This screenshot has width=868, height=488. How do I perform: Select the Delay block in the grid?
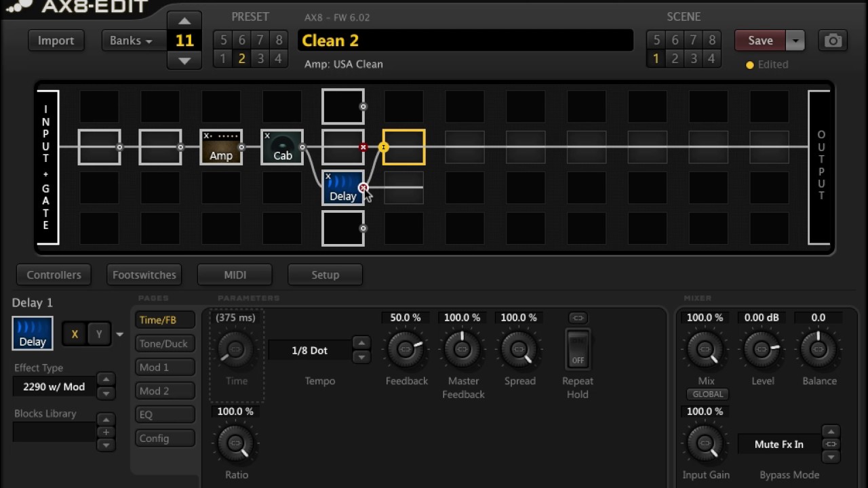coord(342,188)
